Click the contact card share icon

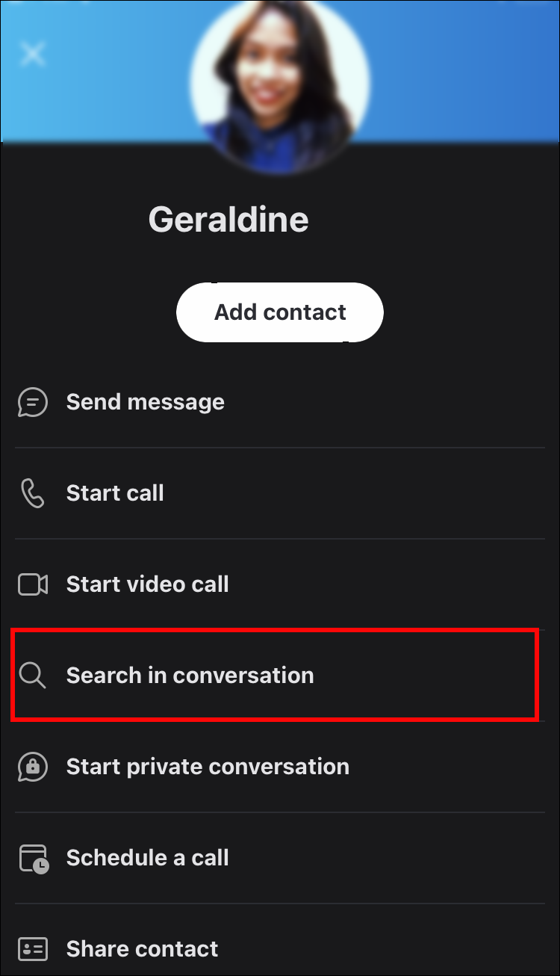[33, 949]
